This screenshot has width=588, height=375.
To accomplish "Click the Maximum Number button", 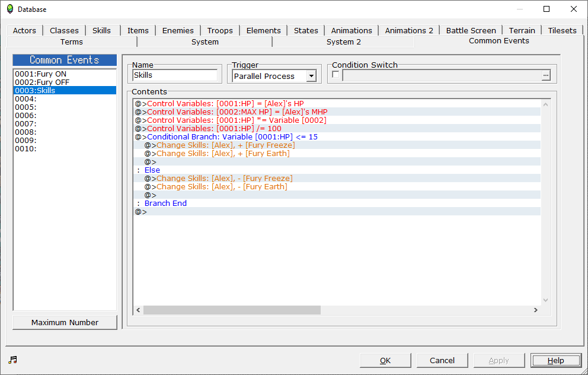I will (x=65, y=322).
